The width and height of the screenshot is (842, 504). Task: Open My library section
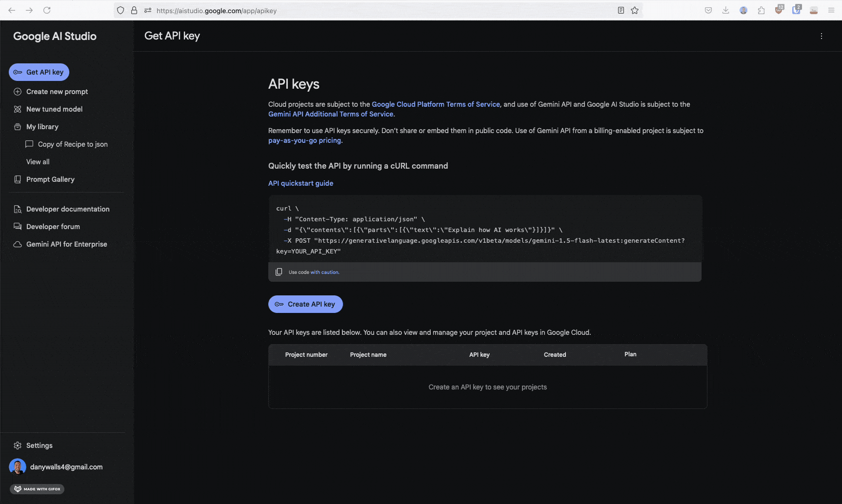tap(42, 127)
